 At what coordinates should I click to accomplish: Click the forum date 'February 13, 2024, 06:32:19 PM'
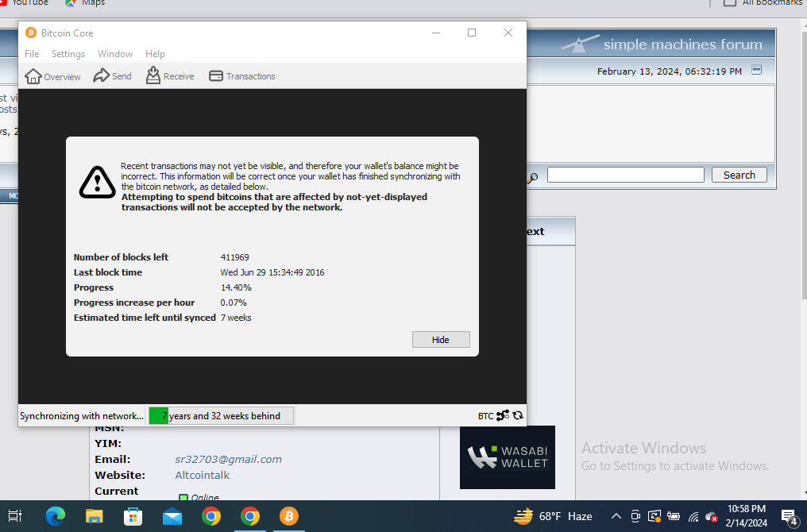click(x=669, y=71)
